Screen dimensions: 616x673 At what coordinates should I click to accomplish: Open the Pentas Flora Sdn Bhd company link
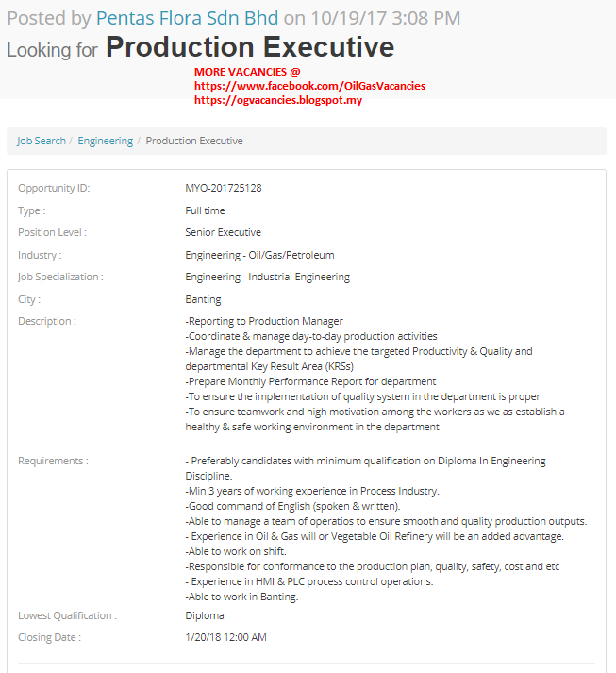point(188,18)
